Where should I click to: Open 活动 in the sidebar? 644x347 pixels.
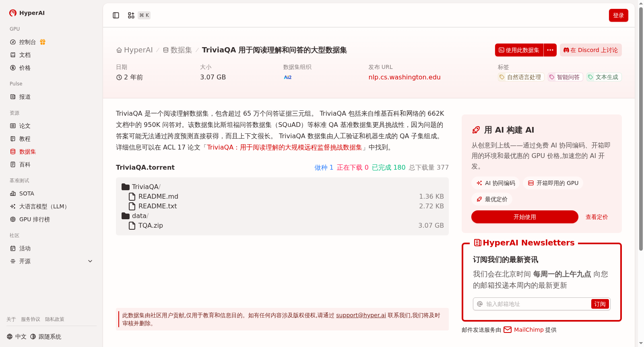(20, 248)
